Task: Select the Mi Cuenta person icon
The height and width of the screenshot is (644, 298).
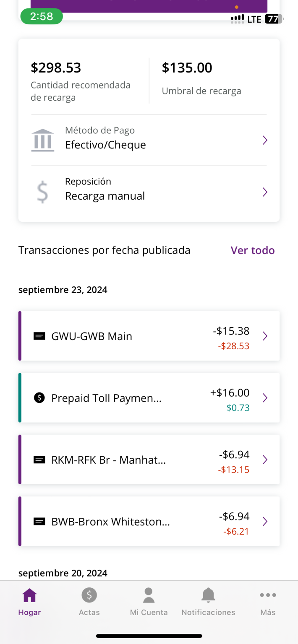Action: pyautogui.click(x=149, y=595)
